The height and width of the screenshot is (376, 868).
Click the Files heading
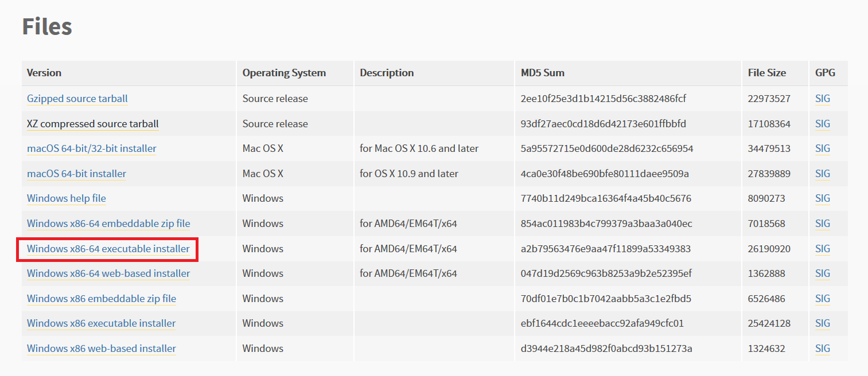pyautogui.click(x=47, y=27)
